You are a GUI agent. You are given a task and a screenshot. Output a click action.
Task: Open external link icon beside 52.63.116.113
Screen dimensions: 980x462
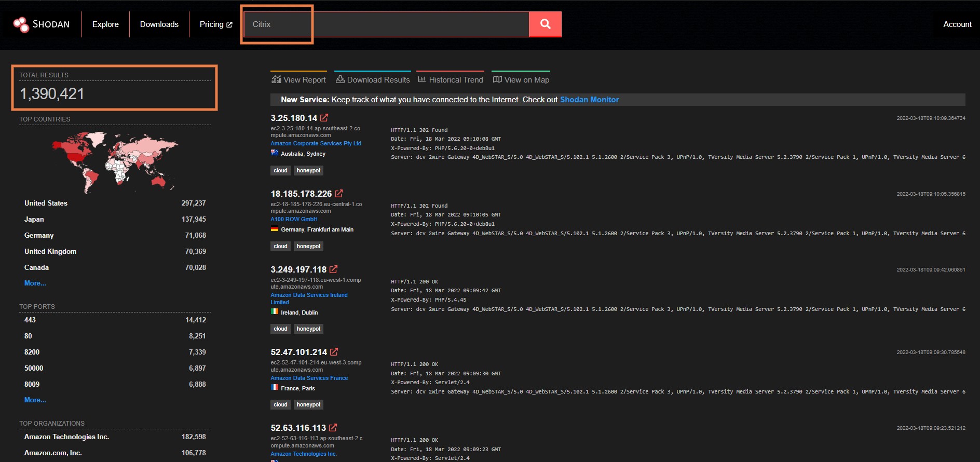coord(333,428)
